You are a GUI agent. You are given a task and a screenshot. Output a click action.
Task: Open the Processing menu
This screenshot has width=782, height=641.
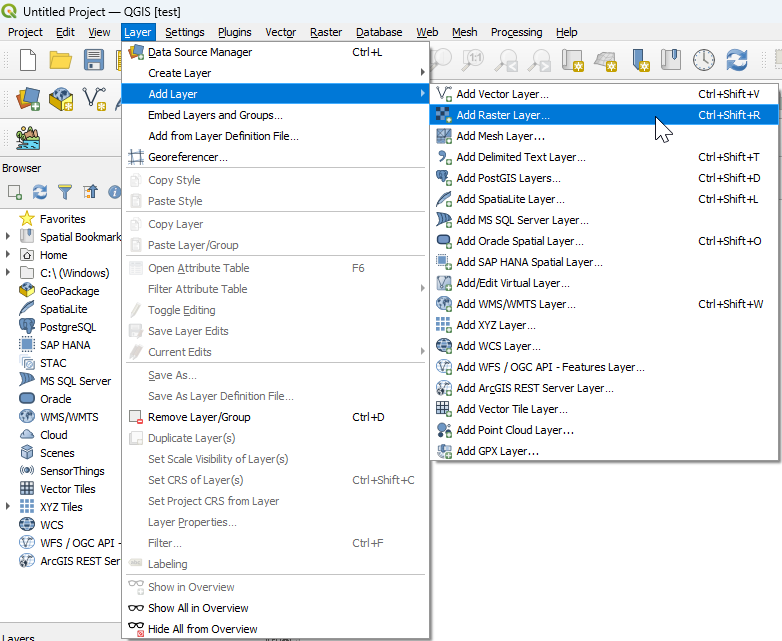click(x=516, y=32)
